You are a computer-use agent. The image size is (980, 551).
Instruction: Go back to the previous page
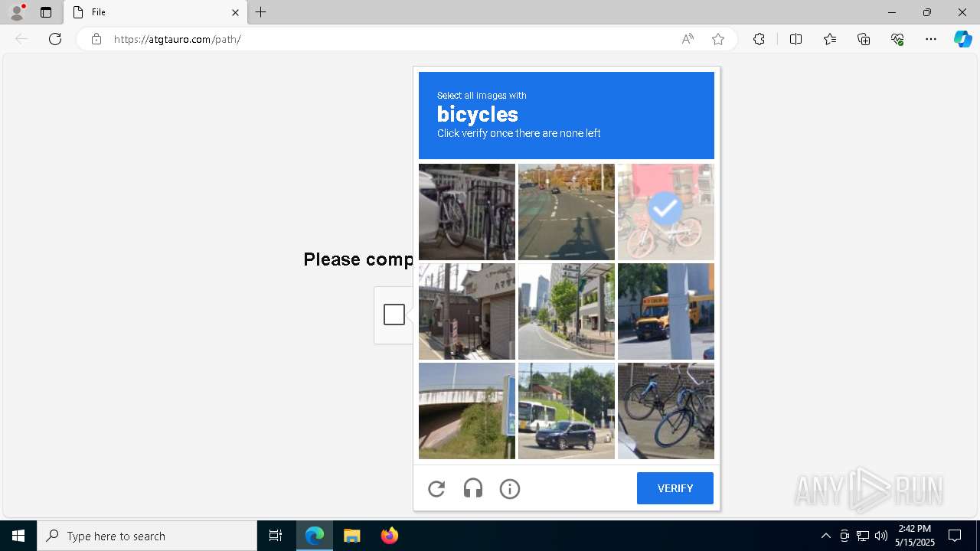21,39
